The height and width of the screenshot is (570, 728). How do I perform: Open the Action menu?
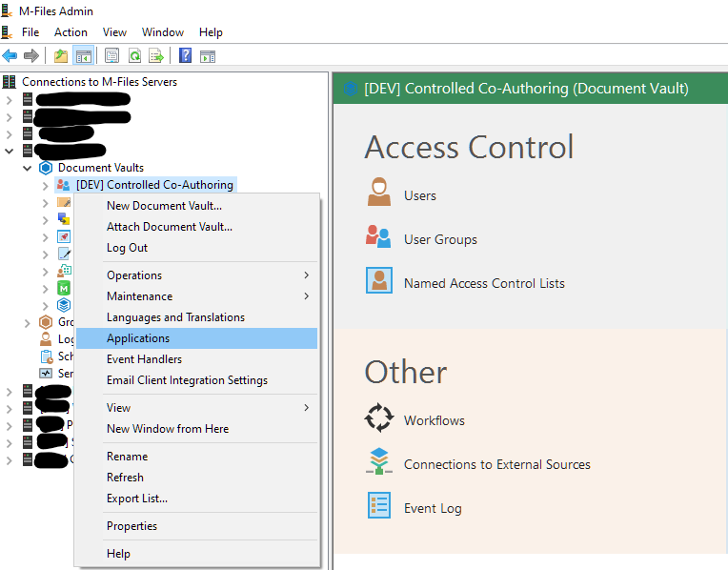(71, 32)
